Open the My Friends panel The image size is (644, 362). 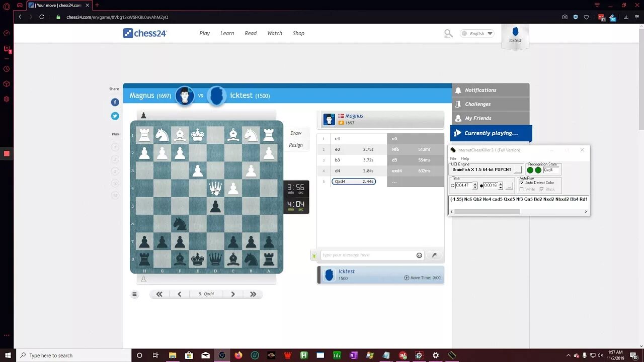click(491, 118)
